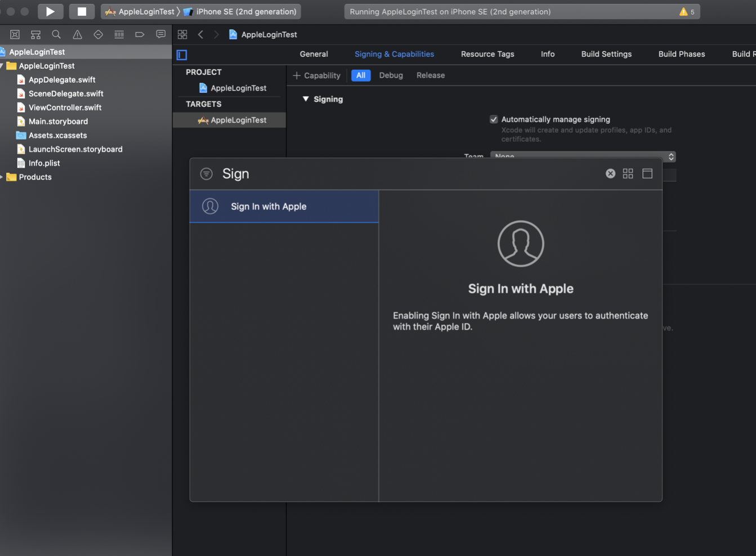Open the find navigator
This screenshot has height=556, width=756.
click(x=56, y=34)
